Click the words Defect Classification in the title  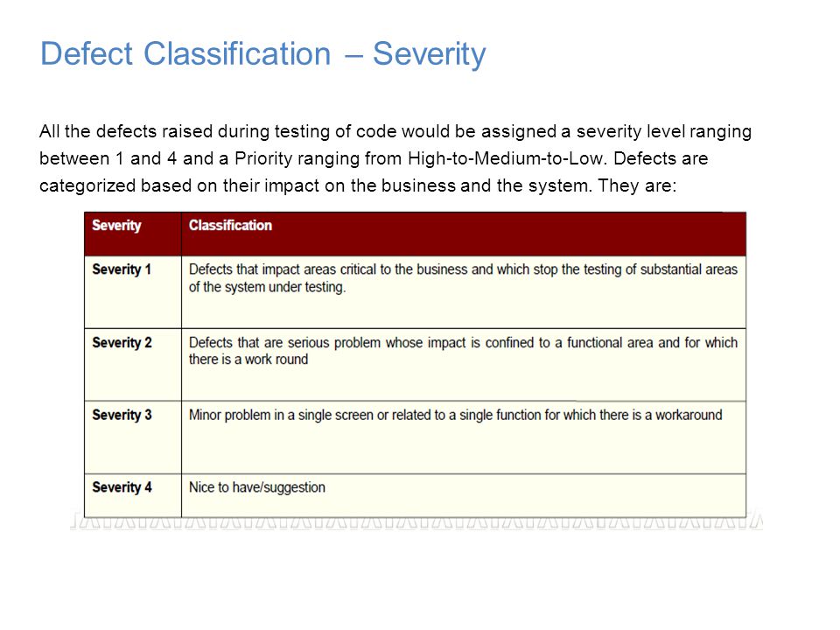[185, 53]
